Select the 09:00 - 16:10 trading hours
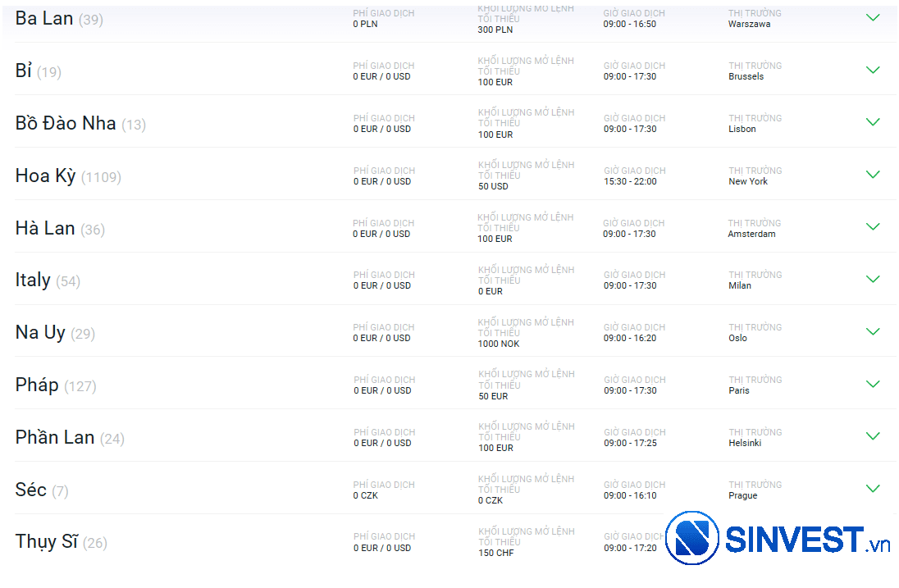Viewport: 899px width, 588px height. click(x=630, y=495)
